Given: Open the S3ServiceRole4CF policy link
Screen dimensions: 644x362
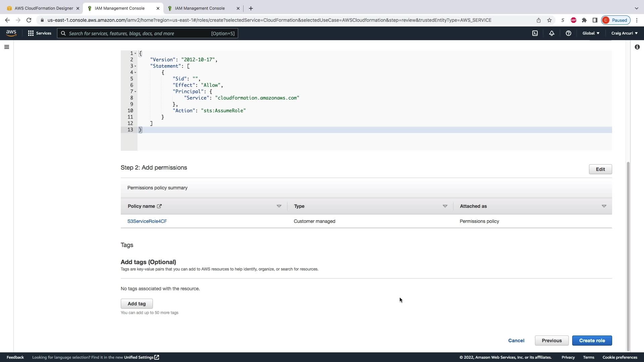Looking at the screenshot, I should coord(147,221).
